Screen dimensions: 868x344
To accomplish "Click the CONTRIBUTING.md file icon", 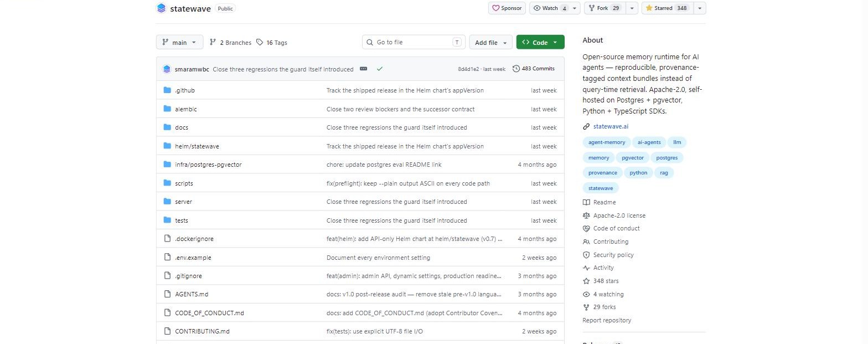I will click(167, 331).
